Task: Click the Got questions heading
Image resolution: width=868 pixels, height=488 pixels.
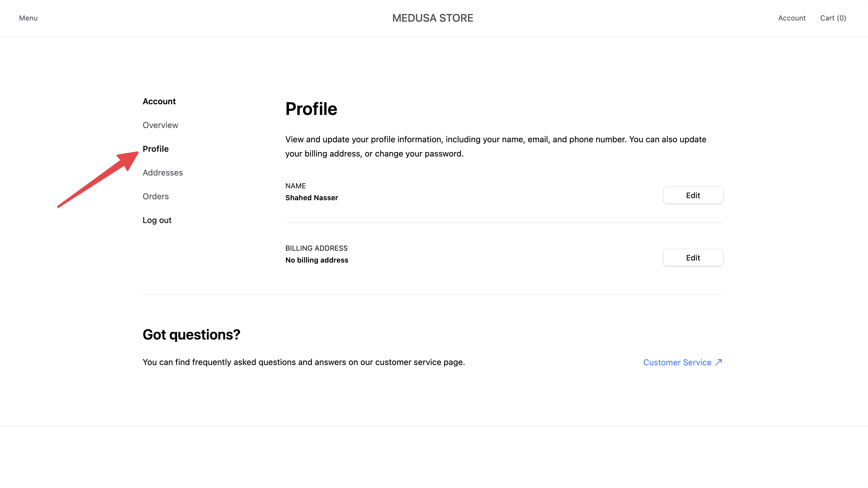Action: click(191, 334)
